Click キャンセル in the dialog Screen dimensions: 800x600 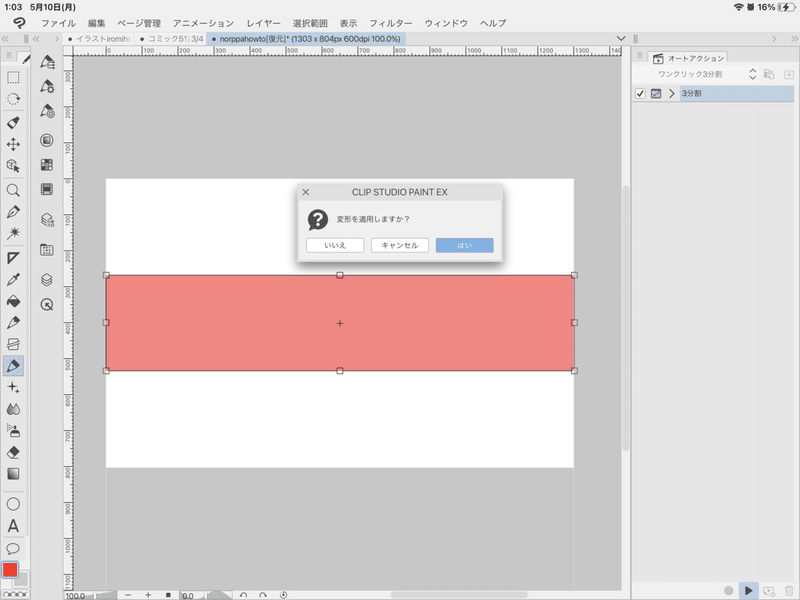(x=399, y=245)
